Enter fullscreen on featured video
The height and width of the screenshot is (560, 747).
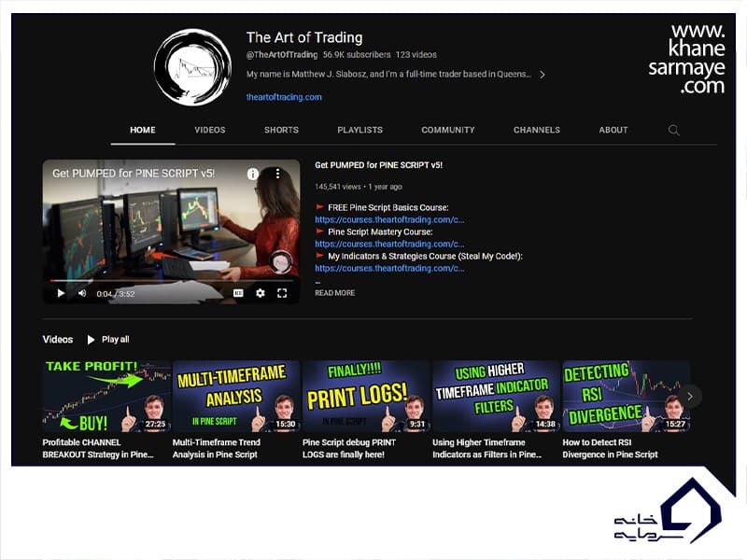282,293
